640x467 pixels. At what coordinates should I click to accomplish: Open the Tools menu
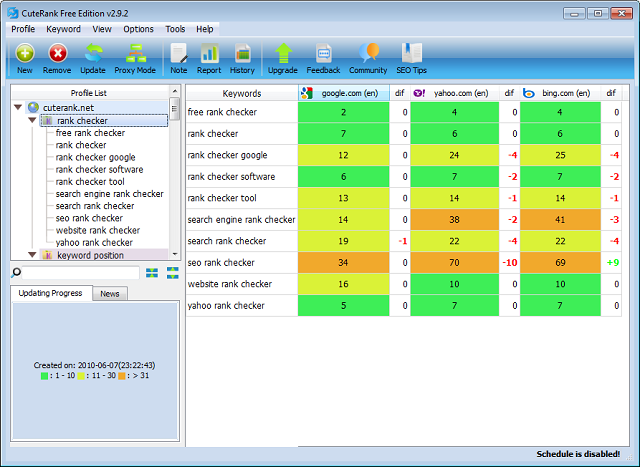pyautogui.click(x=175, y=29)
